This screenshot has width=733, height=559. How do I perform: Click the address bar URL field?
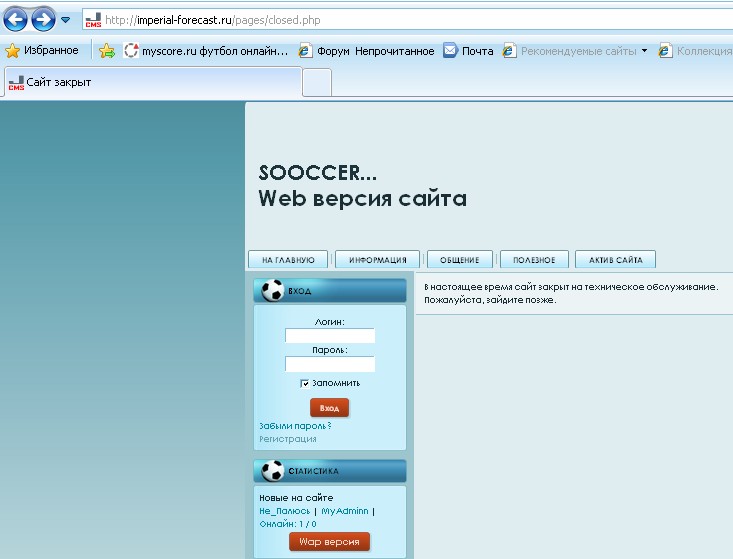click(x=400, y=19)
